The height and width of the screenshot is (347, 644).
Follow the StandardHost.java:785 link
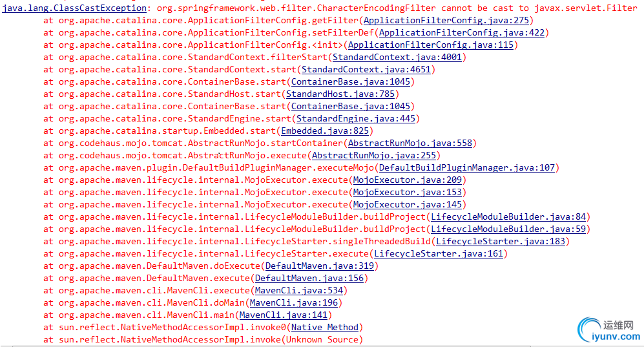tap(340, 94)
